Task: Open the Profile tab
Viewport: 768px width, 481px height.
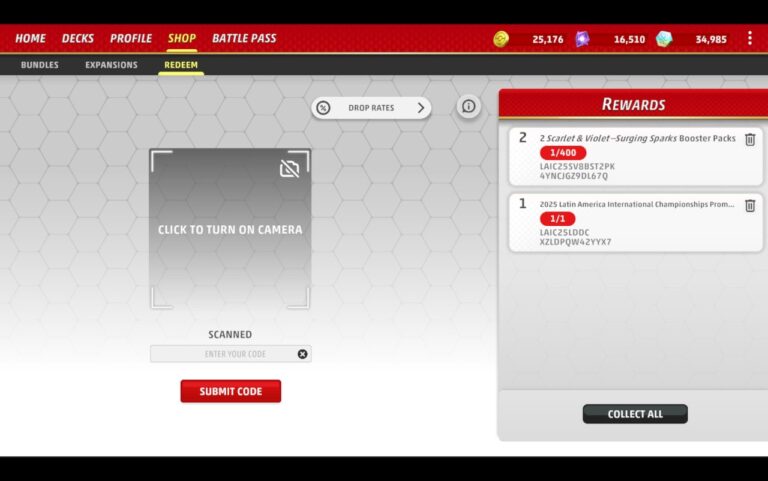Action: tap(131, 38)
